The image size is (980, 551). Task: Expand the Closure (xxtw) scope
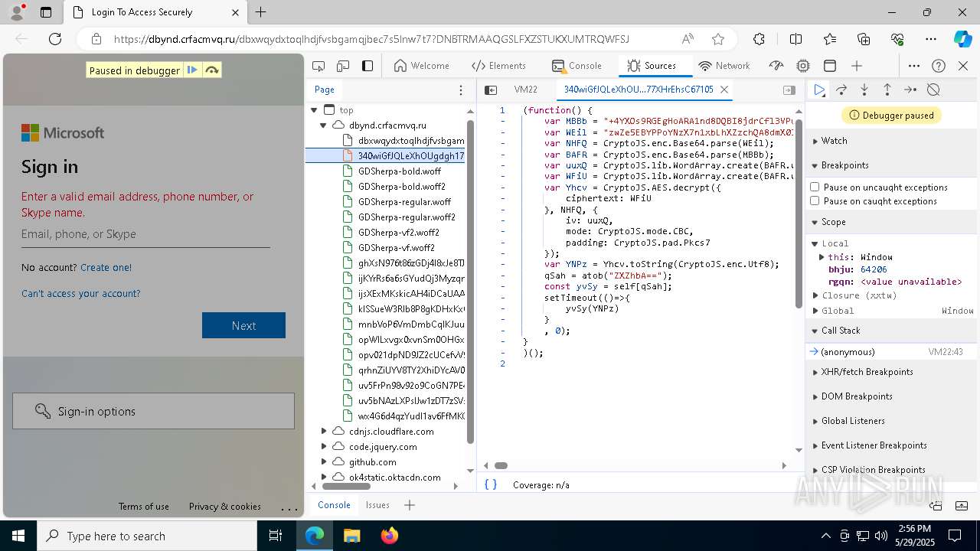tap(816, 295)
